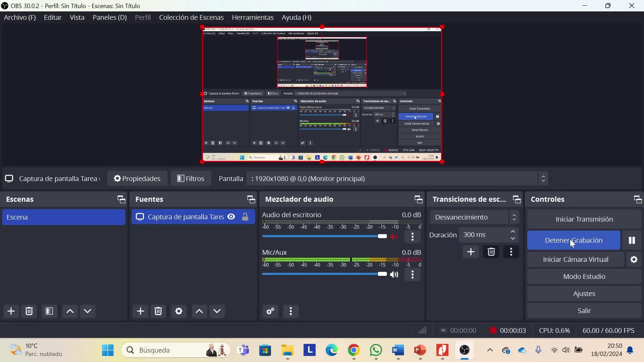Open advanced audio properties gears icon

[270, 311]
